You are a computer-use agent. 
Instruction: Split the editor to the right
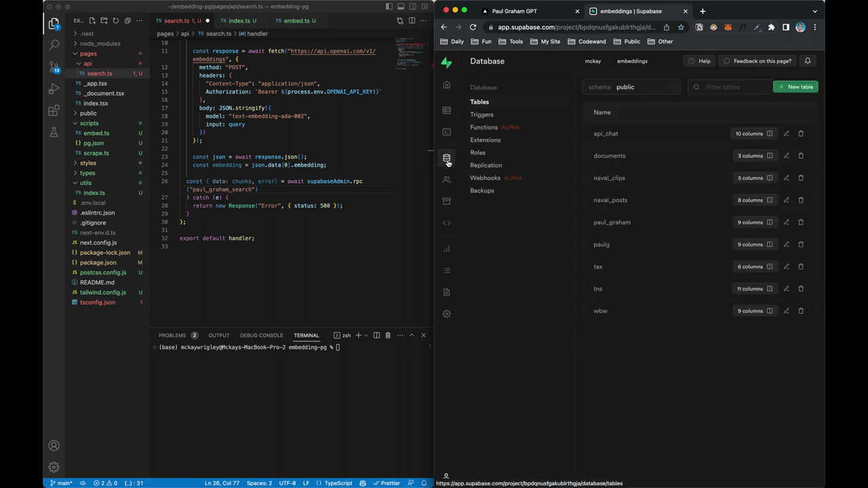[412, 21]
